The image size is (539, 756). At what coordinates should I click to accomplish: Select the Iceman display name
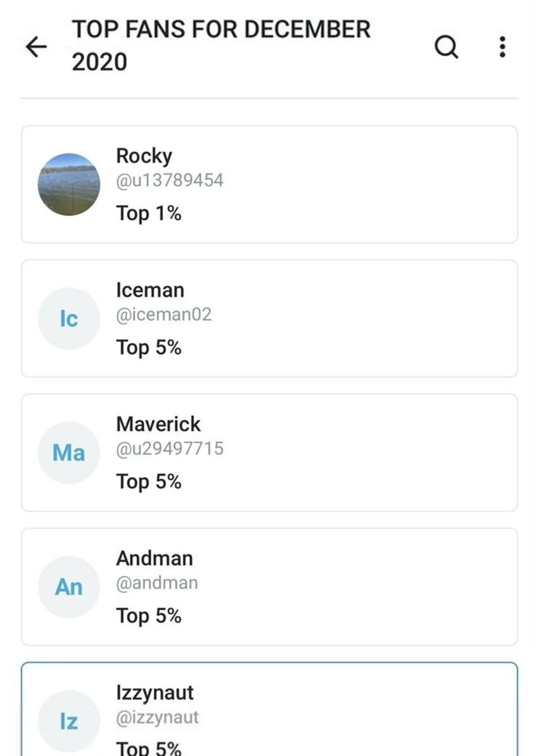point(150,290)
